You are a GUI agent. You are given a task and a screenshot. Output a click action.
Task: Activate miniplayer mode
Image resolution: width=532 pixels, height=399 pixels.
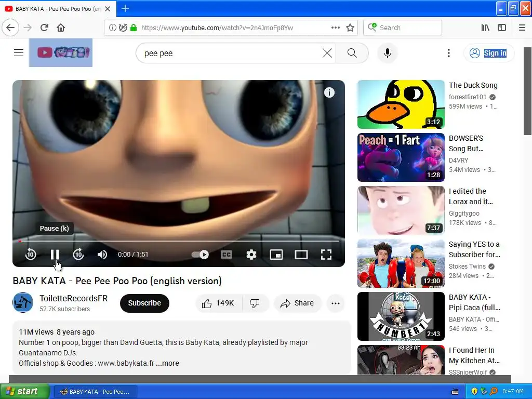(x=276, y=255)
